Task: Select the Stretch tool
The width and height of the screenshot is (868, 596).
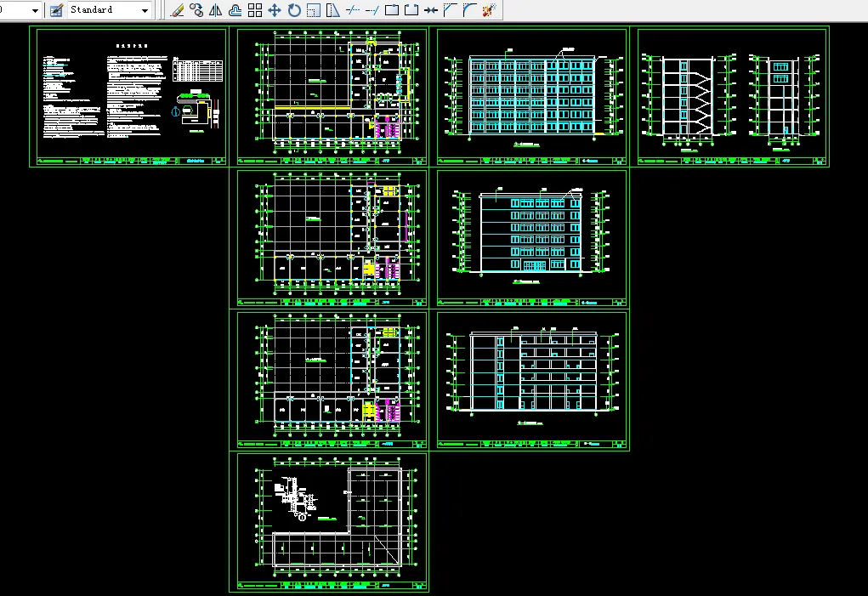Action: (332, 10)
